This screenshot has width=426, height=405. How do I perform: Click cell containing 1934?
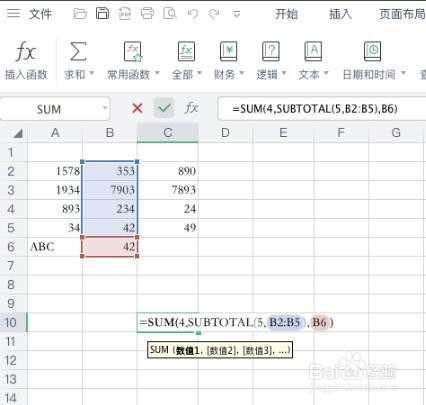coord(55,190)
